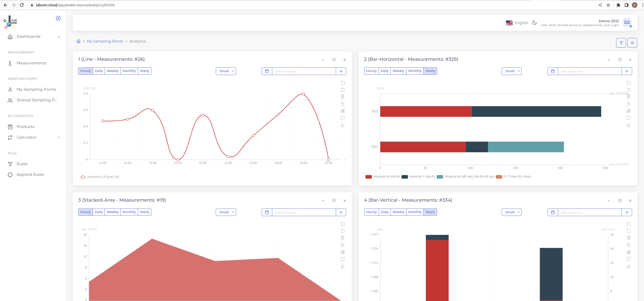Collapse chart 3 panel chevron
The image size is (644, 301).
323,201
